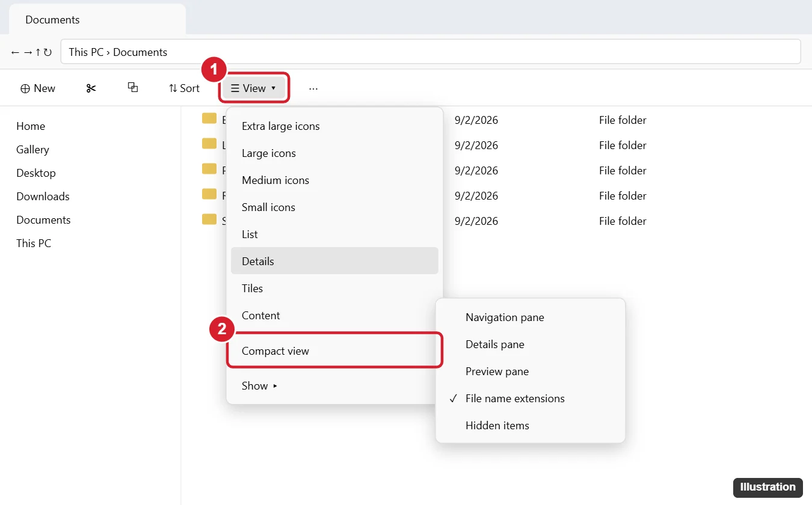Switch to List layout
Screen dimensions: 812x505
coord(334,234)
